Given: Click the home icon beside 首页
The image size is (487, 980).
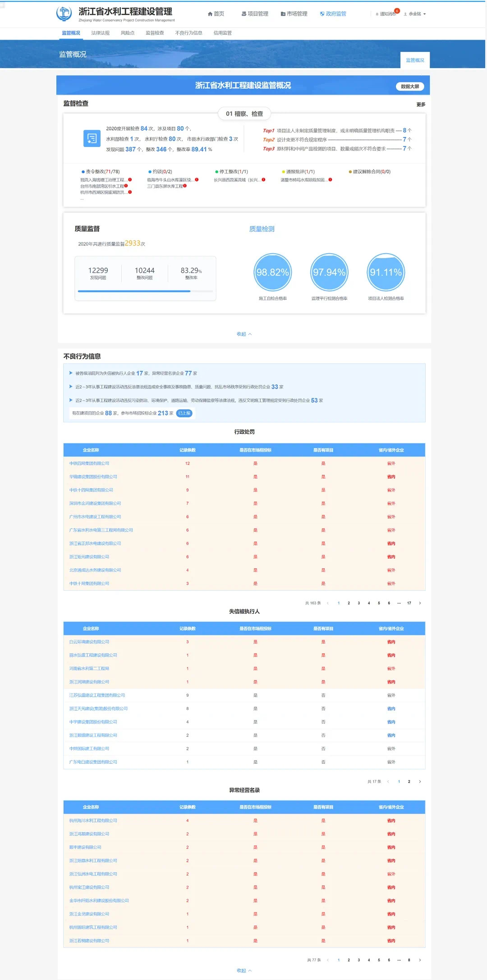Looking at the screenshot, I should 210,14.
